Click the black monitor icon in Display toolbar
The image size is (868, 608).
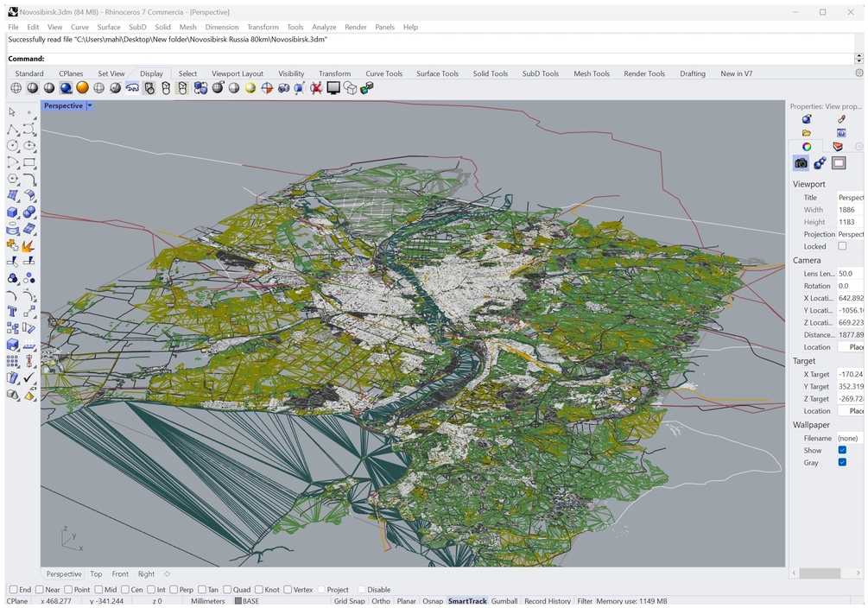click(x=333, y=88)
